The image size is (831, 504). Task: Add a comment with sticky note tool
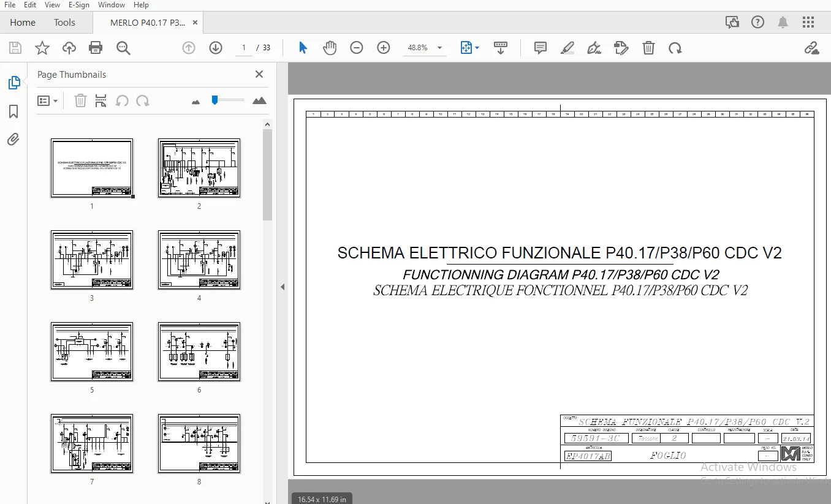click(x=541, y=48)
